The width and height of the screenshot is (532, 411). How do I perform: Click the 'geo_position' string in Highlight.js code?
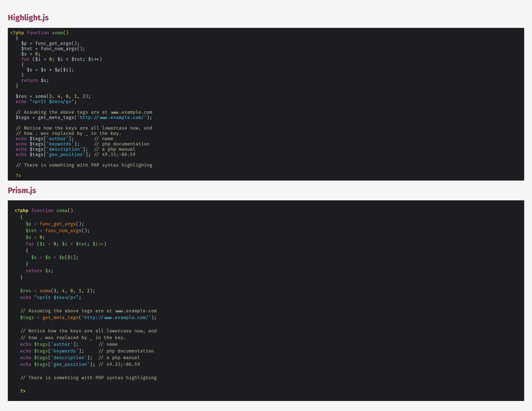67,154
